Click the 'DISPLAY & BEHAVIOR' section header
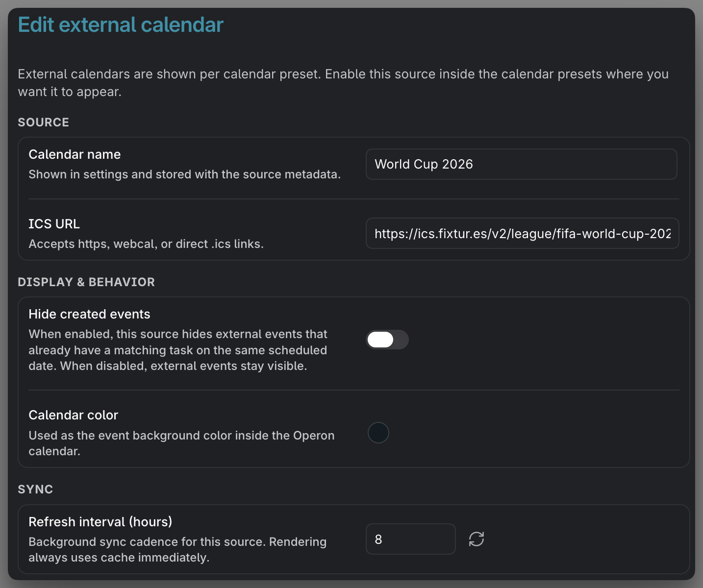 86,282
